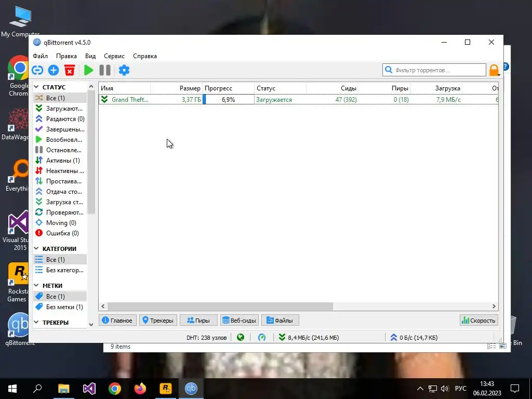Select the Ошибка (0) filter
532x399 pixels.
pos(60,233)
